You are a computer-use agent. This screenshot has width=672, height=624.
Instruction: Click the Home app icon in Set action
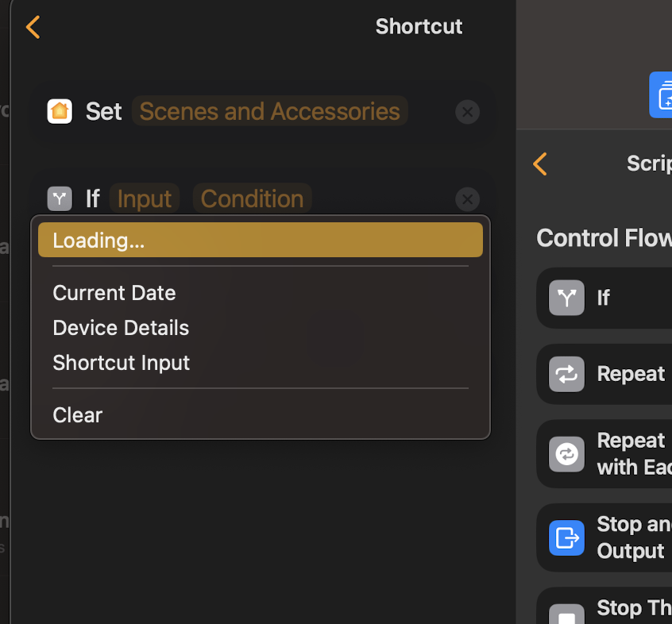pos(60,111)
